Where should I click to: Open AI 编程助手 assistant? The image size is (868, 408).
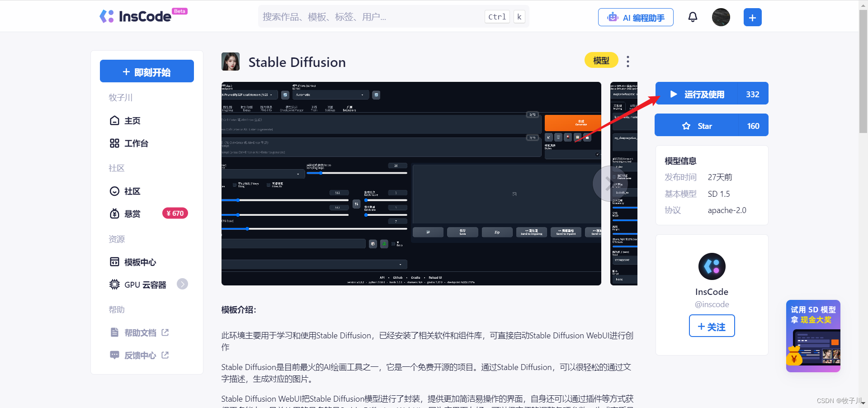click(636, 17)
